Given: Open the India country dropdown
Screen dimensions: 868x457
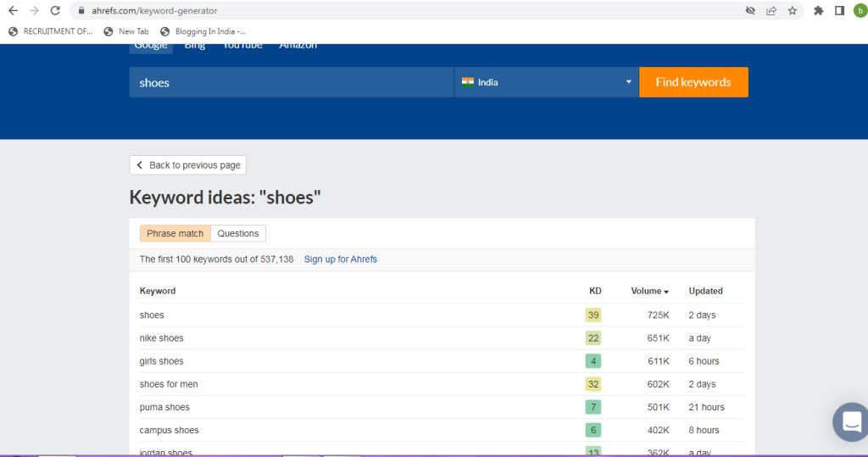Looking at the screenshot, I should click(x=547, y=82).
